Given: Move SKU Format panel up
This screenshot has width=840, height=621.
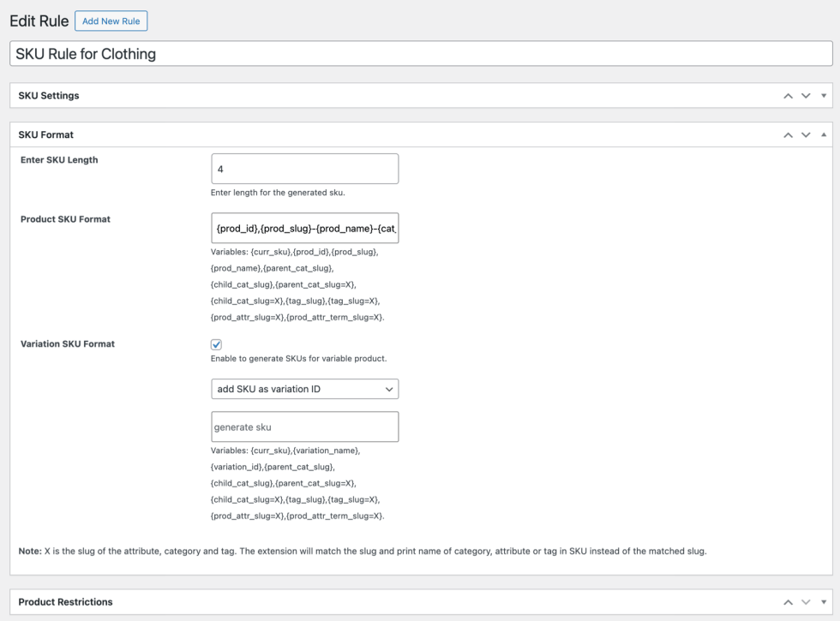Looking at the screenshot, I should pos(788,135).
